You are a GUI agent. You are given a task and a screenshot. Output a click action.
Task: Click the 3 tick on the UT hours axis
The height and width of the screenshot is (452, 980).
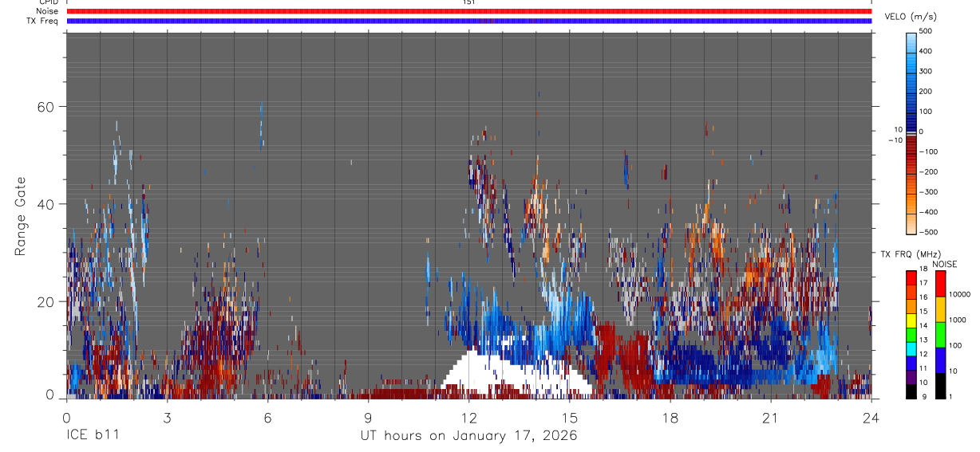pyautogui.click(x=168, y=418)
